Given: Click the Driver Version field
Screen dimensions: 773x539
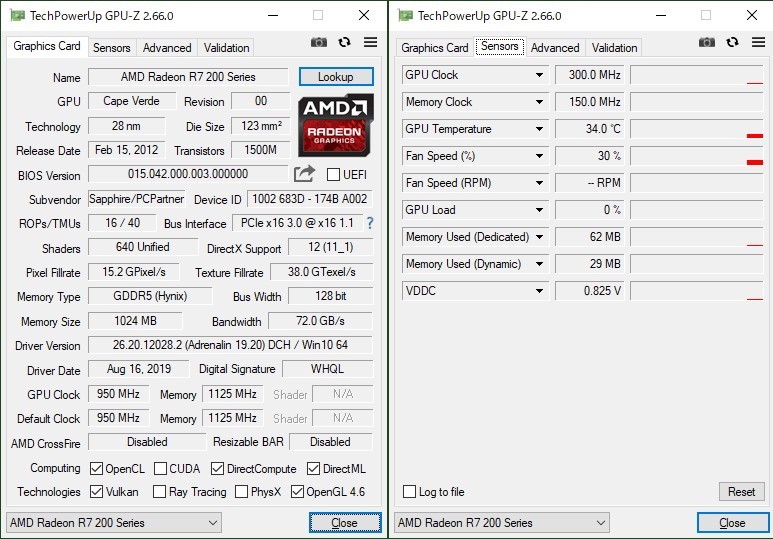Looking at the screenshot, I should click(x=230, y=345).
